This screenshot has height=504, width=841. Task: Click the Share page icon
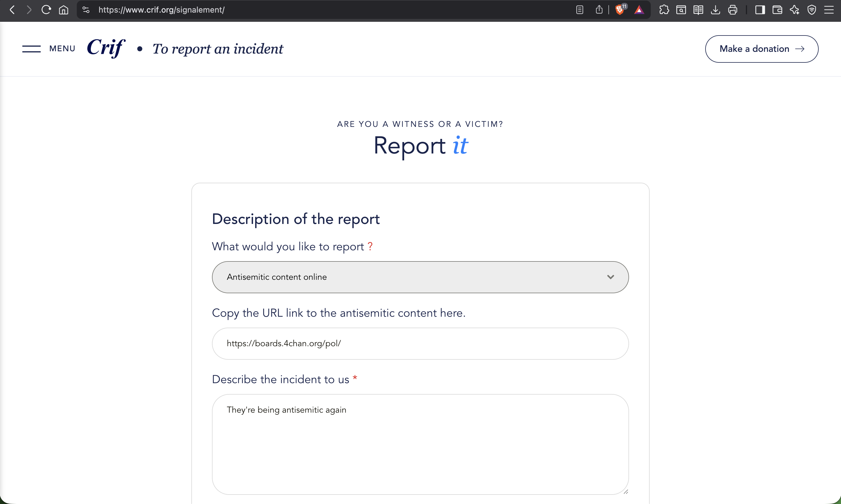point(599,10)
